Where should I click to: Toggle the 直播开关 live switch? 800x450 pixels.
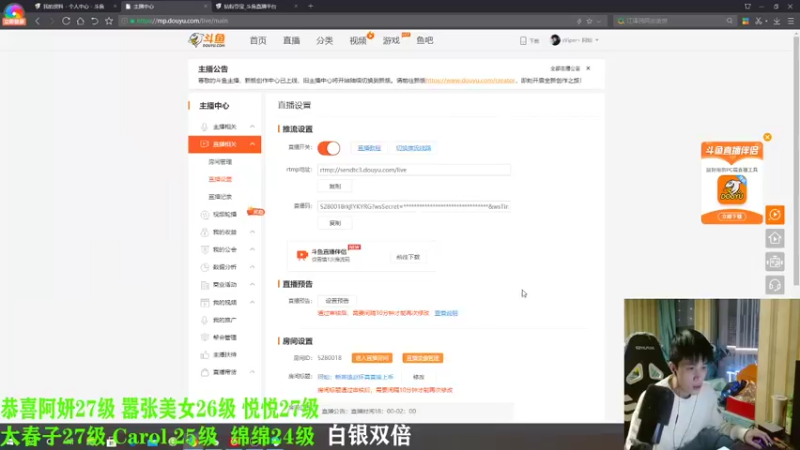point(329,148)
